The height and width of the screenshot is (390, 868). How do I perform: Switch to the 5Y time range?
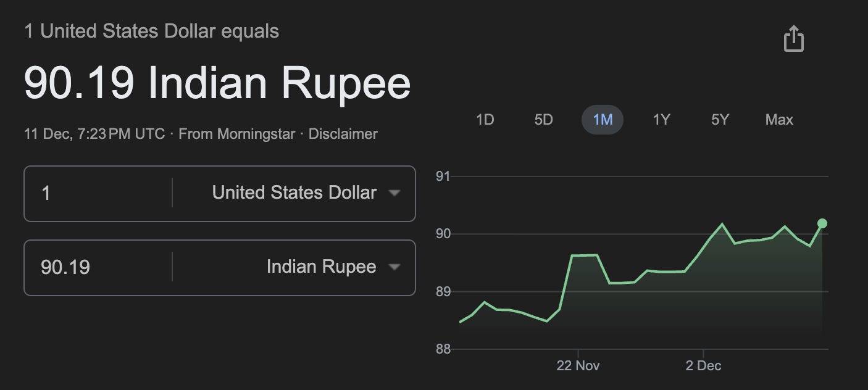click(x=719, y=120)
